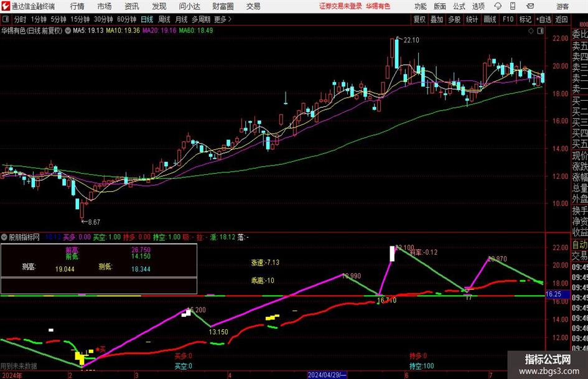Open the 资讯 menu
The image size is (588, 379).
click(x=132, y=6)
